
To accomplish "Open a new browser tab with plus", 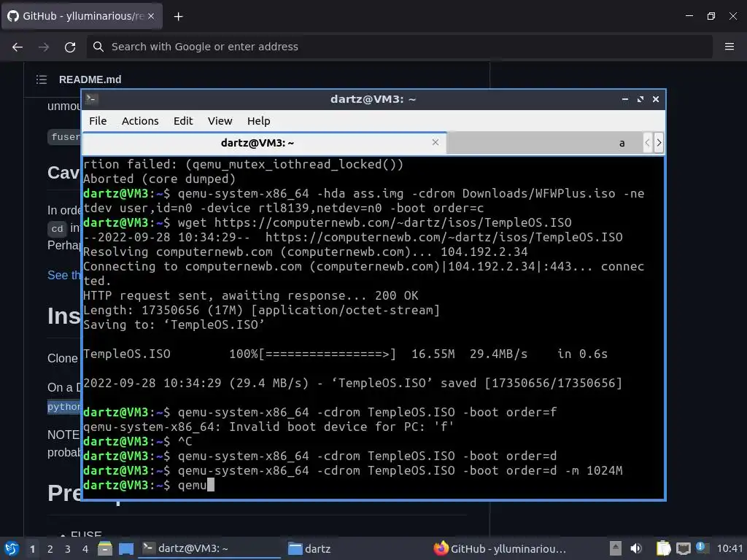I will [x=178, y=17].
